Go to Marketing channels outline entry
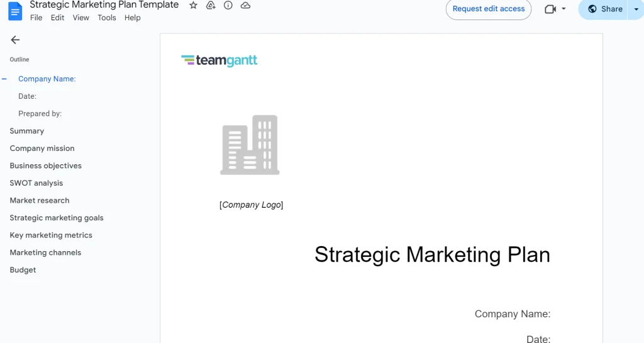 tap(45, 252)
